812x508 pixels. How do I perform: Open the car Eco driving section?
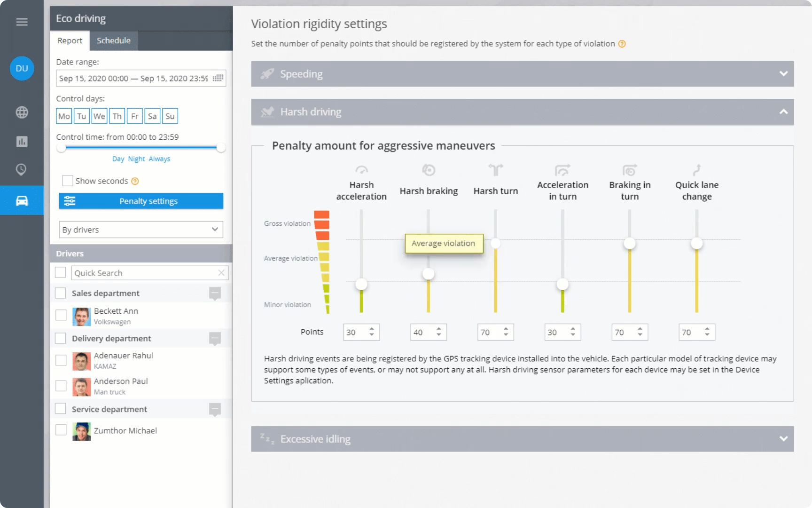(22, 201)
